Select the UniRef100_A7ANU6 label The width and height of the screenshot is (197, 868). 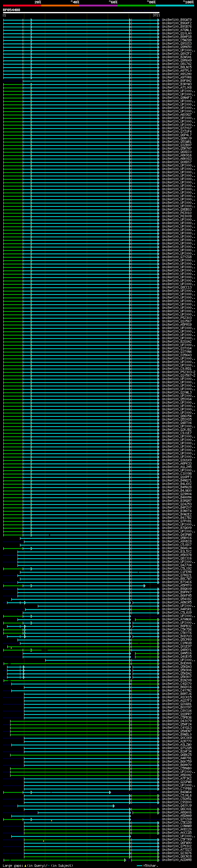pyautogui.click(x=177, y=619)
